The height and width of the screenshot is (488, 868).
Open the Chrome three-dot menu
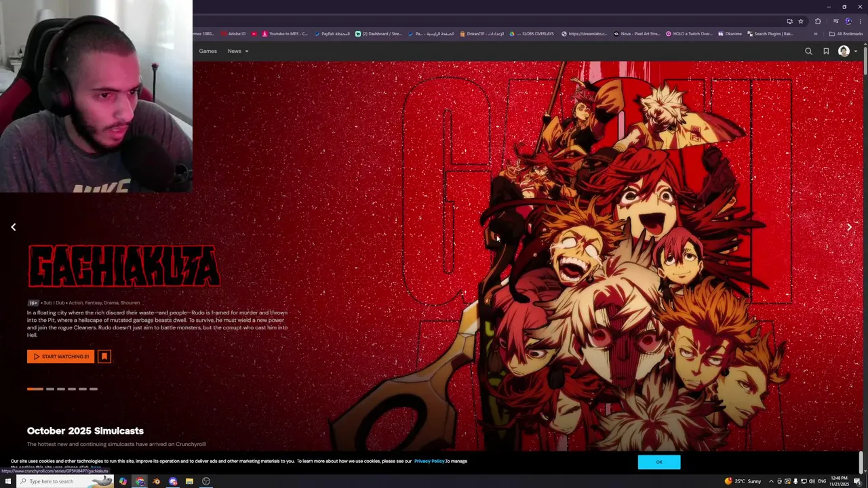point(860,21)
